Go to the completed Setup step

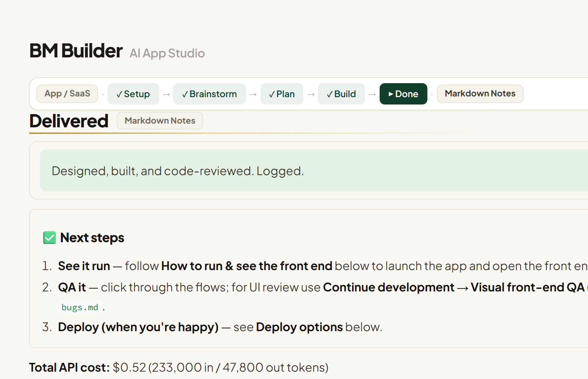(133, 94)
